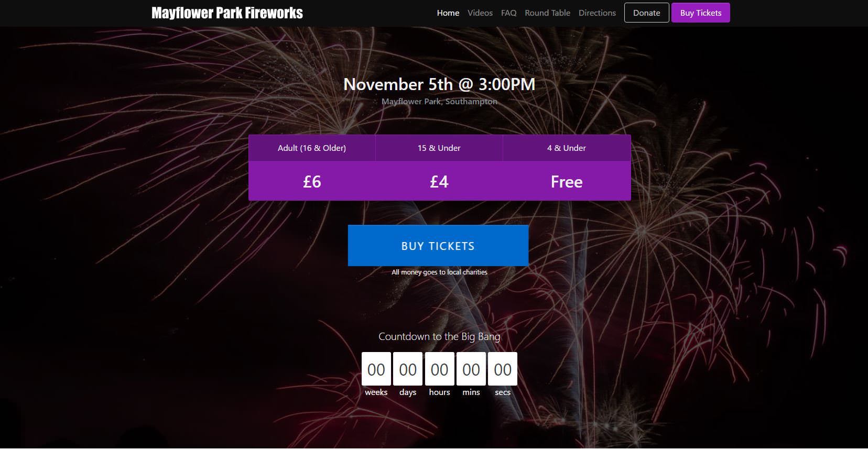Open the FAQ section
Viewport: 868px width, 450px height.
click(508, 13)
